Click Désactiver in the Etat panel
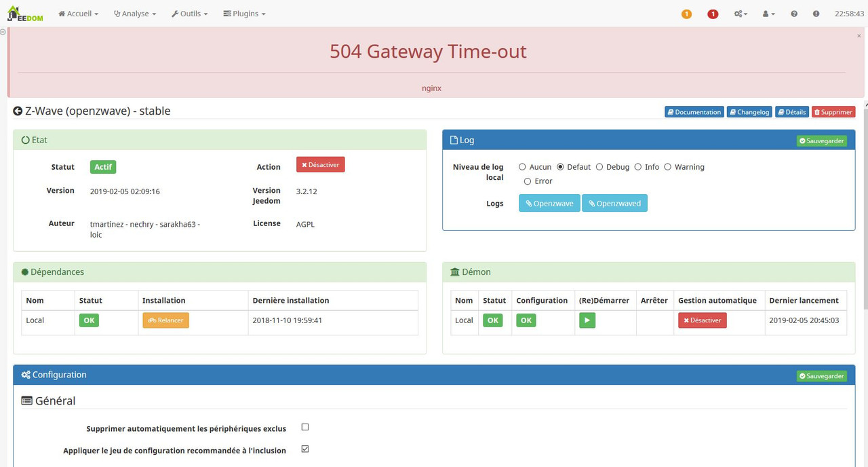Screen dimensions: 868x467 (320, 164)
